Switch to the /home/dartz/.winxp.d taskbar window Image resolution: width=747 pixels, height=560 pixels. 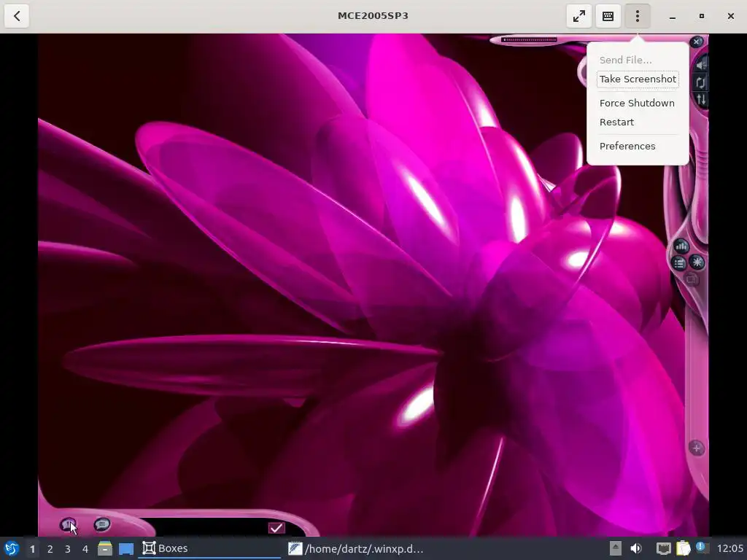[356, 548]
